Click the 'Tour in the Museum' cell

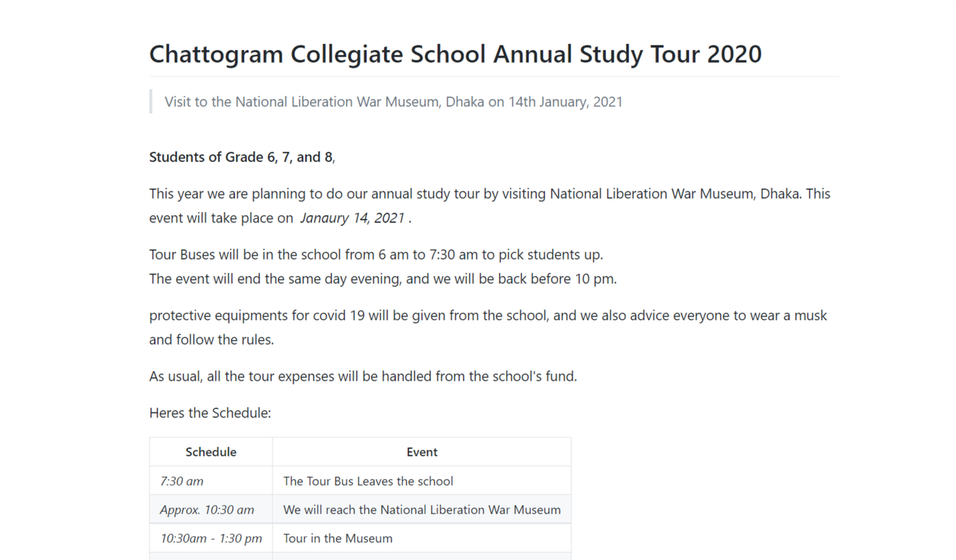pos(422,538)
